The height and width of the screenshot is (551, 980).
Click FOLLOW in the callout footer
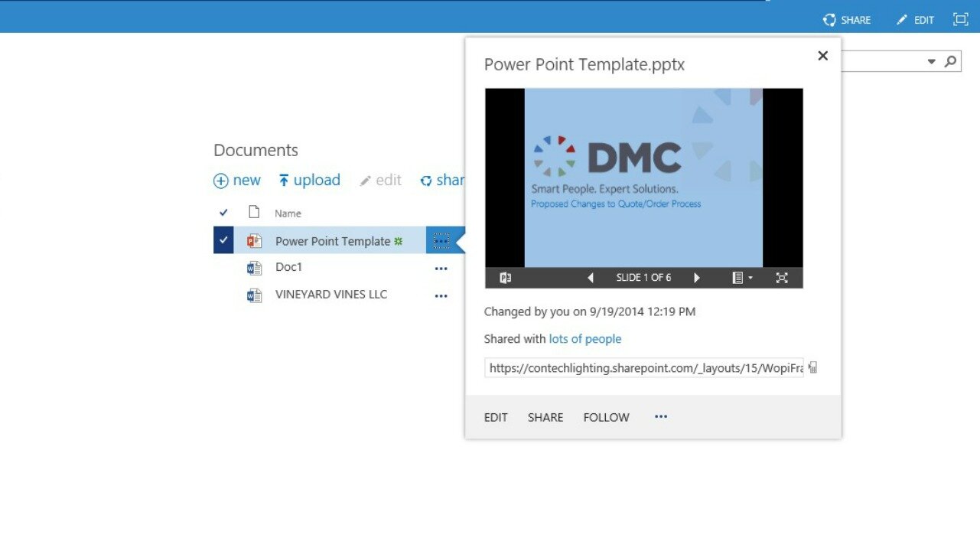click(x=607, y=417)
